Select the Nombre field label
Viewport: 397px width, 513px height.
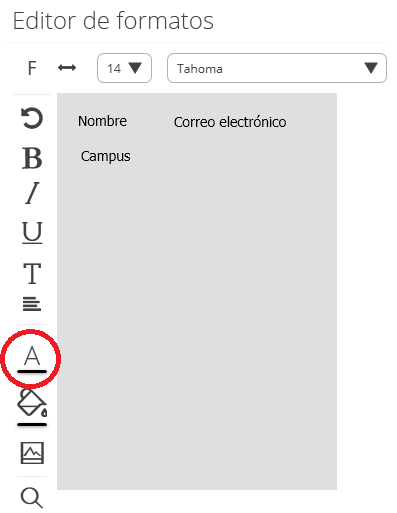(x=102, y=121)
